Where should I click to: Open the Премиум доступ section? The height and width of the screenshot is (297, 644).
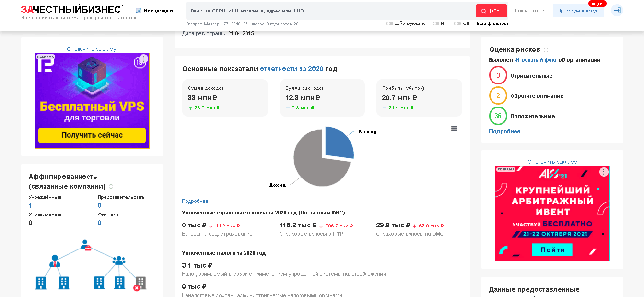click(x=578, y=11)
